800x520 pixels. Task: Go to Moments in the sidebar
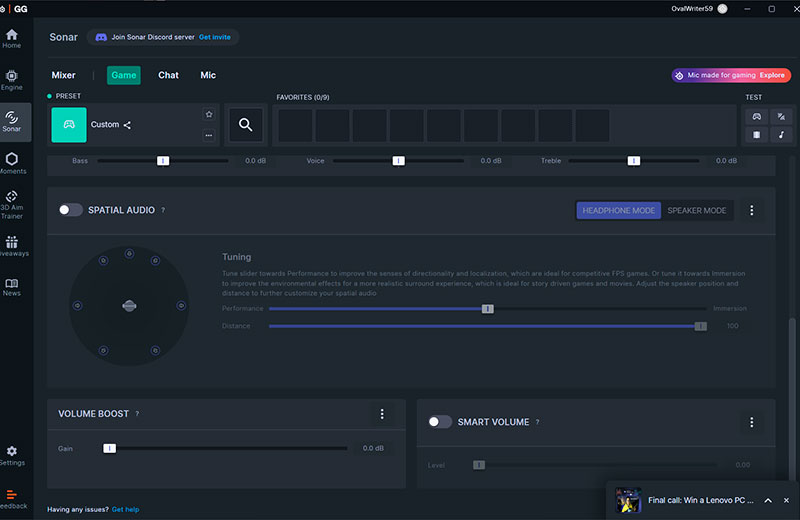[12, 162]
